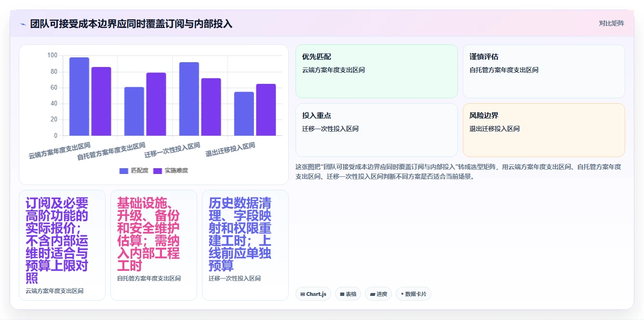Click the 实施难度 bar for 云端方案年度支出区间
Viewport: 644px width, 320px height.
[101, 101]
